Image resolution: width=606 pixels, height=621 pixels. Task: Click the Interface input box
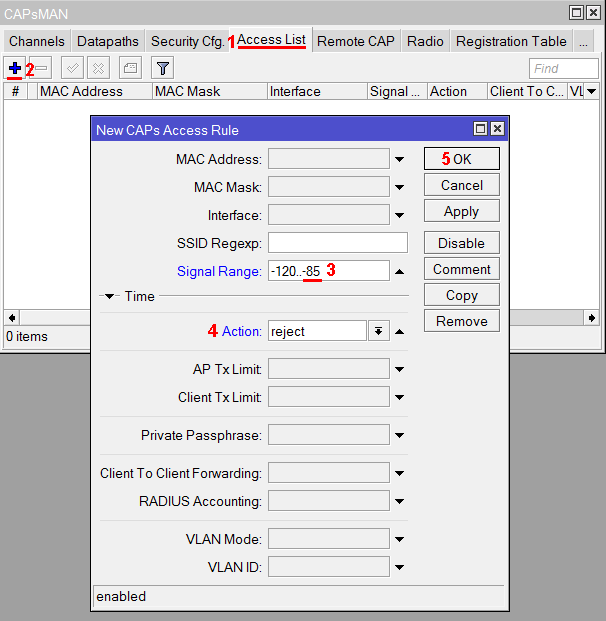[329, 215]
